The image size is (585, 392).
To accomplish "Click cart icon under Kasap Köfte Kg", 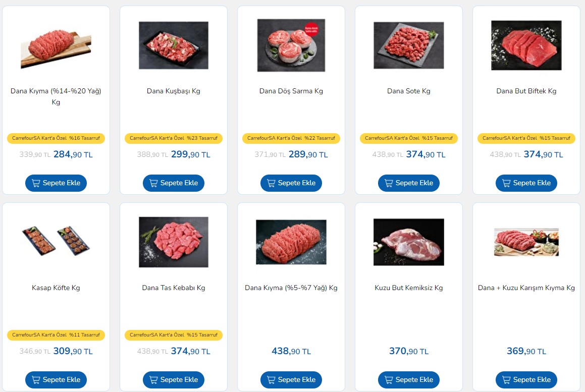I will (36, 380).
